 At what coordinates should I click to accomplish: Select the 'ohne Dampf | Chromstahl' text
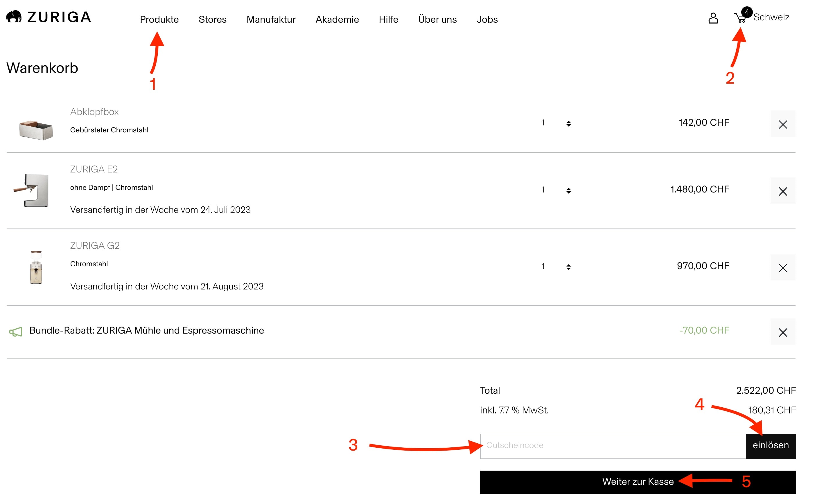[111, 187]
